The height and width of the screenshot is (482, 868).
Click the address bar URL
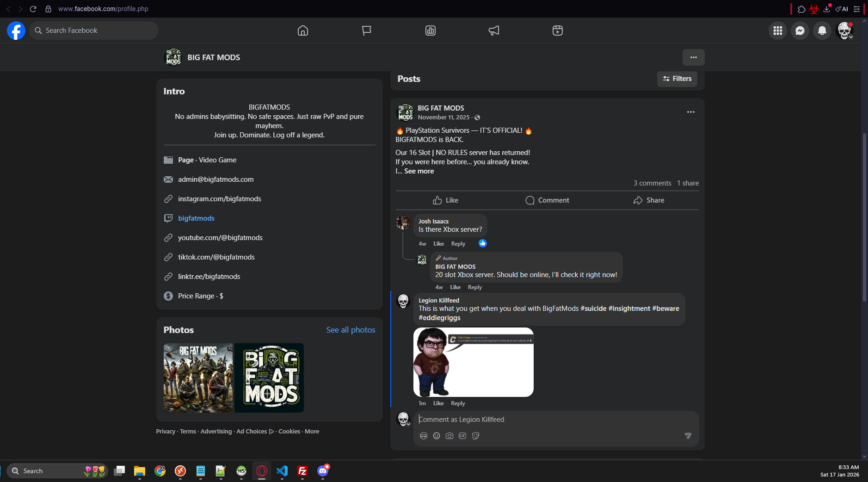coord(103,9)
